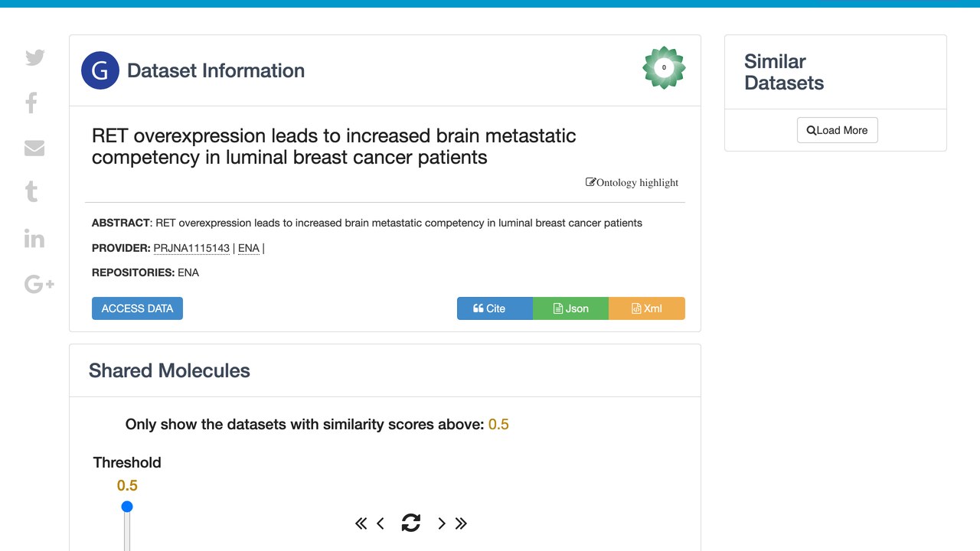Export dataset as Json

click(570, 308)
